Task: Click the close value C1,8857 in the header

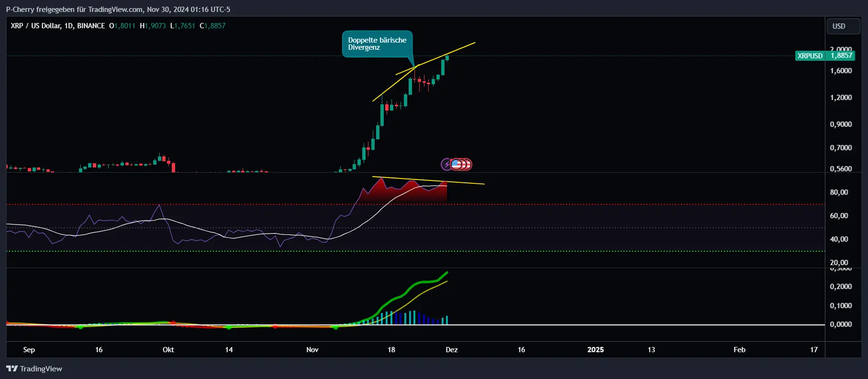Action: pos(212,26)
